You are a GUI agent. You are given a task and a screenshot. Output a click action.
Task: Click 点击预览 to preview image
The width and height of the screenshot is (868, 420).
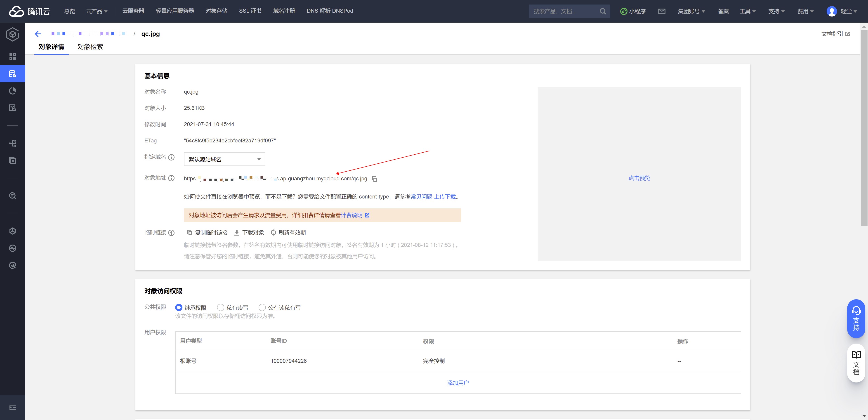tap(639, 178)
